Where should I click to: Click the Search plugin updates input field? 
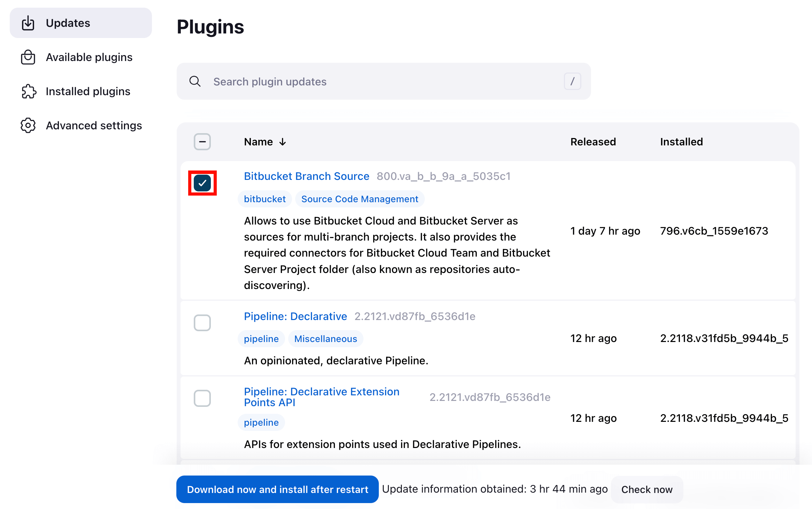click(x=384, y=82)
